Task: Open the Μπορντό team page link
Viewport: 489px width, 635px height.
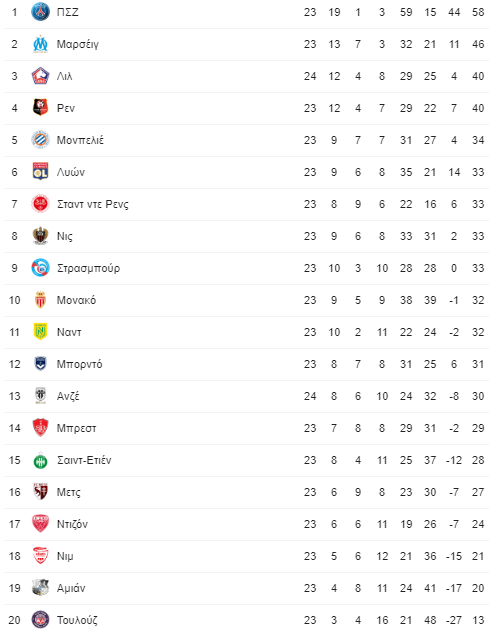Action: tap(79, 364)
